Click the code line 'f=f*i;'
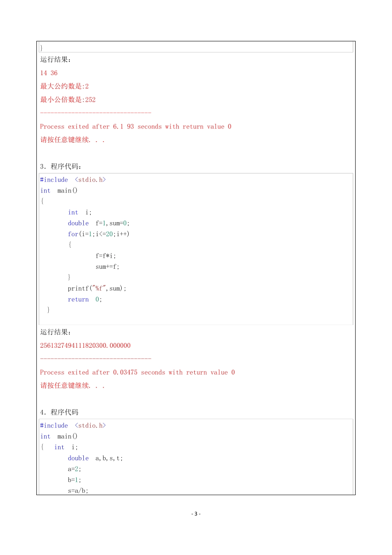This screenshot has height=555, width=392. click(x=106, y=256)
